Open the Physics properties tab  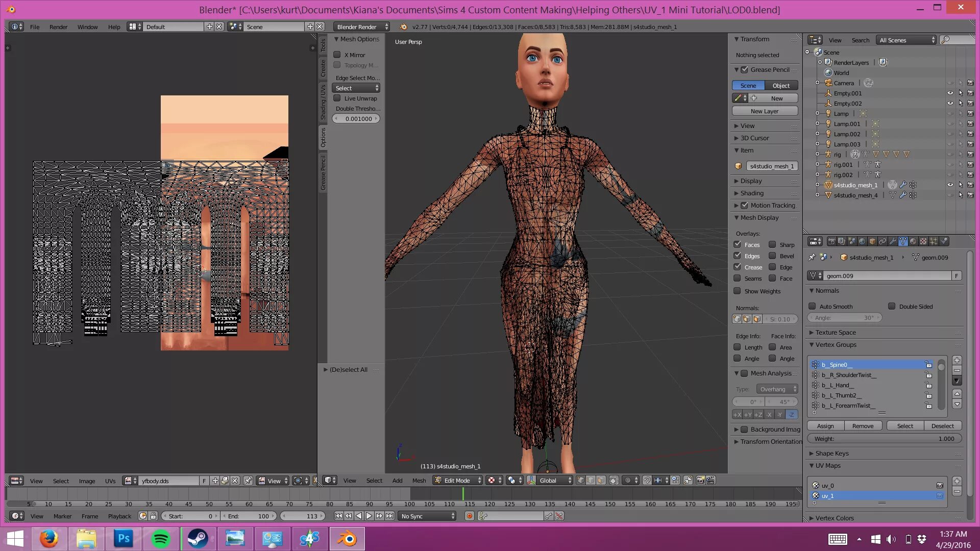pyautogui.click(x=944, y=241)
